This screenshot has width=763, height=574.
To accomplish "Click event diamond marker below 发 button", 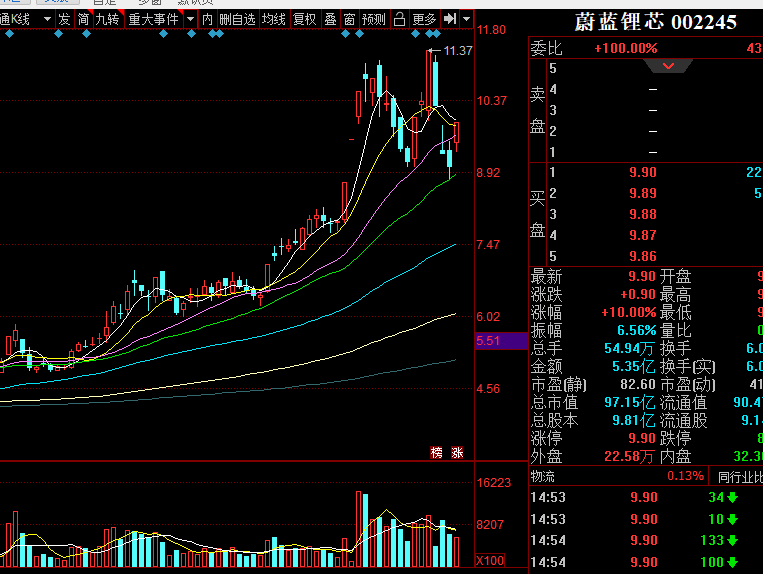I will (x=58, y=34).
